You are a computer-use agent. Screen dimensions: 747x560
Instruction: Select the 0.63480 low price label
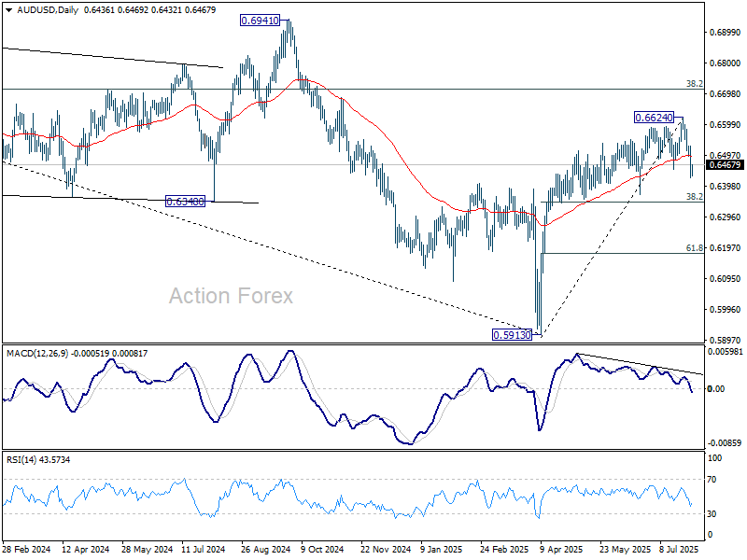coord(185,202)
